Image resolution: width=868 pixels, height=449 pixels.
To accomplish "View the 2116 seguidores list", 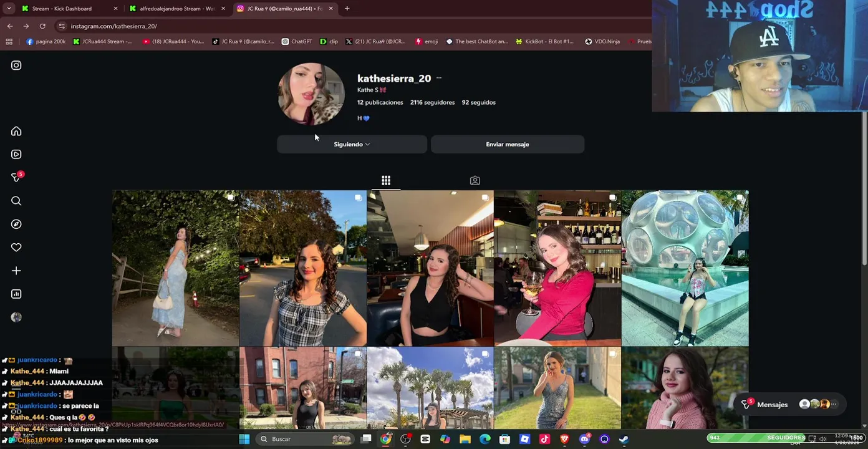I will tap(432, 102).
